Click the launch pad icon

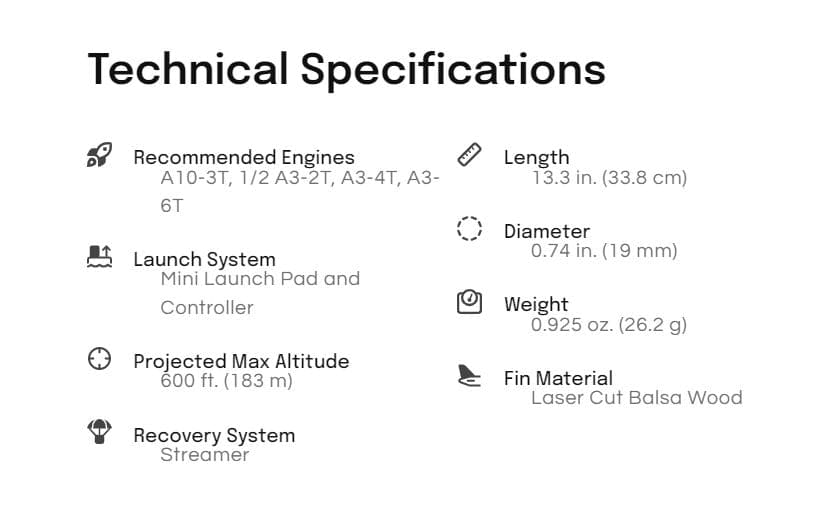point(99,257)
